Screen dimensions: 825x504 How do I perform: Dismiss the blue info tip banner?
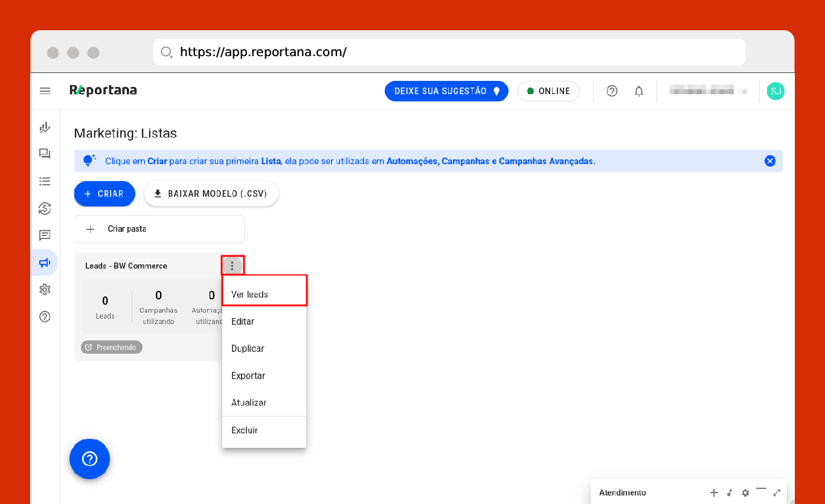(770, 161)
